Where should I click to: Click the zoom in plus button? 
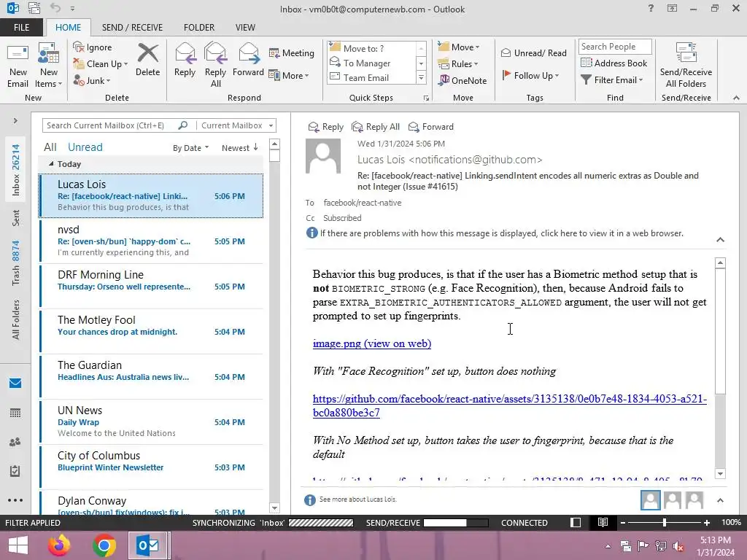tap(706, 522)
